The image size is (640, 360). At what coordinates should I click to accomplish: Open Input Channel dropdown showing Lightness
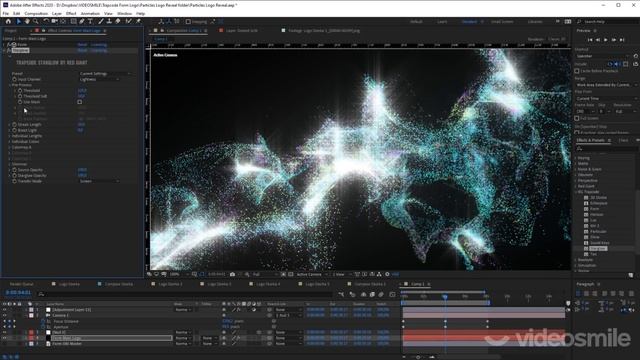pyautogui.click(x=99, y=80)
